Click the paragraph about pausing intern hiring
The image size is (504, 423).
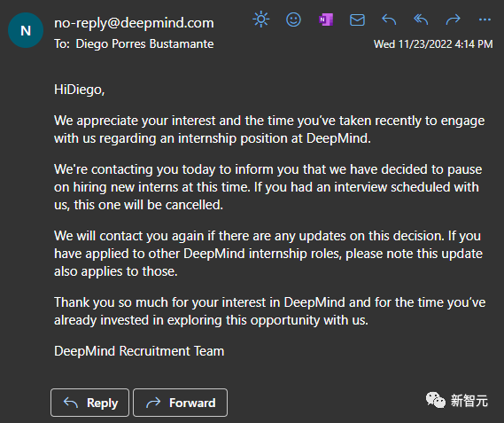point(268,187)
